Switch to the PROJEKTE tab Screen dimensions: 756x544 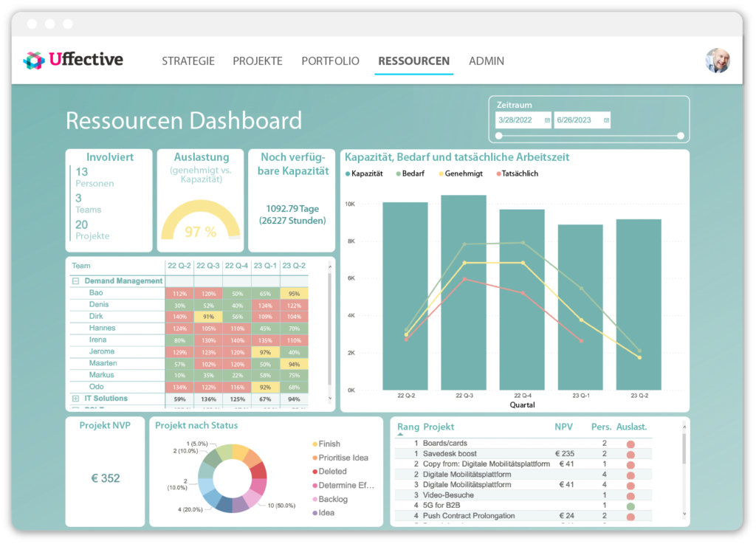point(258,61)
